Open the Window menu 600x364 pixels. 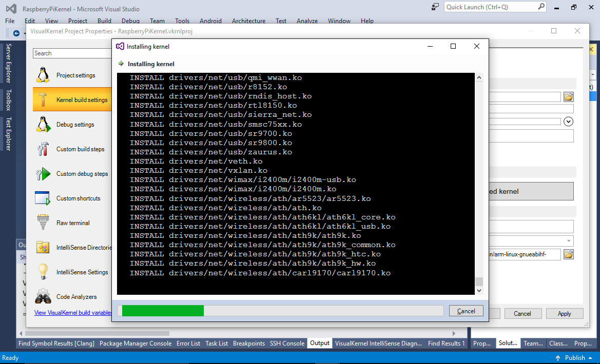point(339,21)
